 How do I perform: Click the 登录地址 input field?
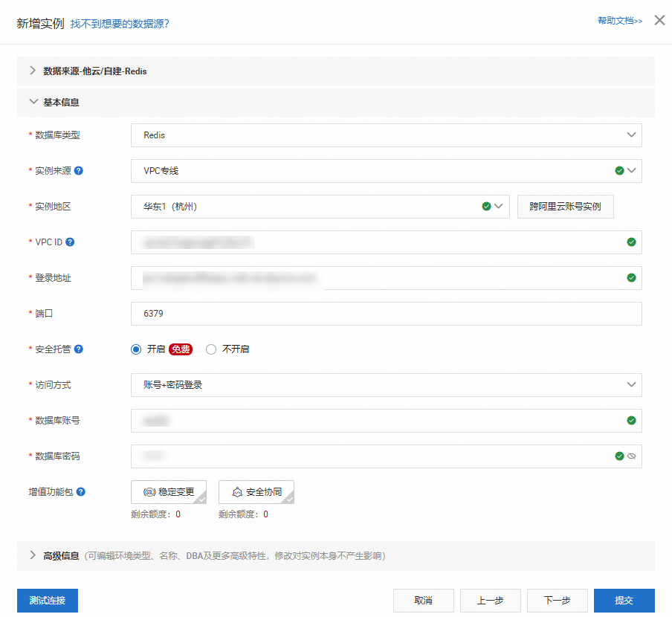(x=386, y=278)
